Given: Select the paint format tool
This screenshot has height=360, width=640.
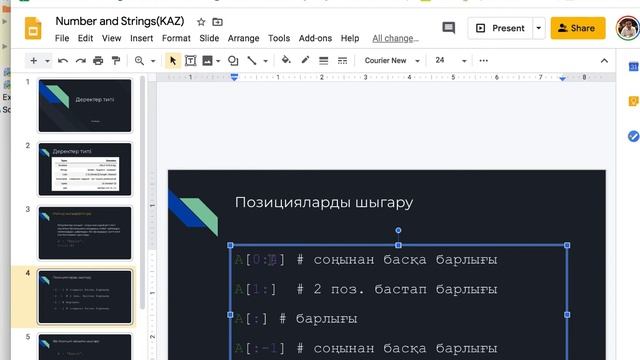Looking at the screenshot, I should (x=116, y=61).
